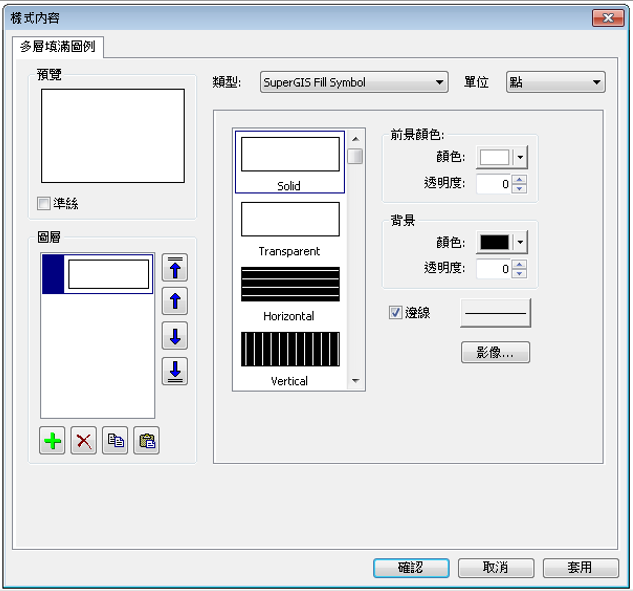Click the background 透明度 input field

[494, 269]
